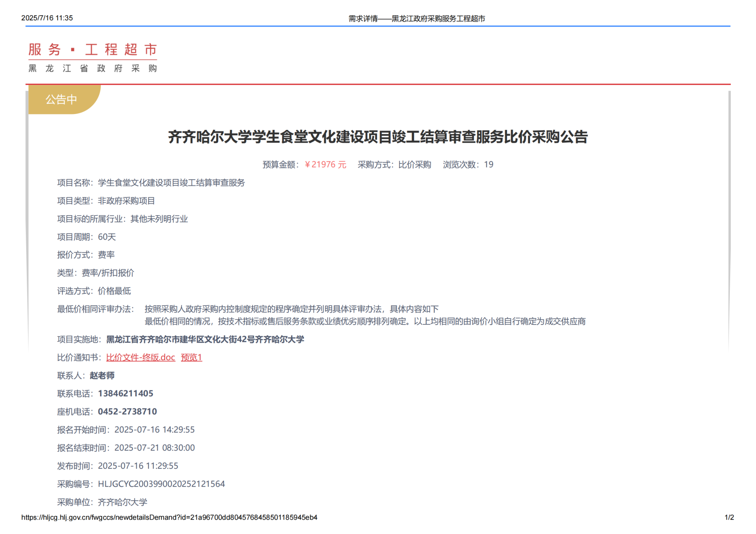Click the page URL in footer

pos(169,517)
